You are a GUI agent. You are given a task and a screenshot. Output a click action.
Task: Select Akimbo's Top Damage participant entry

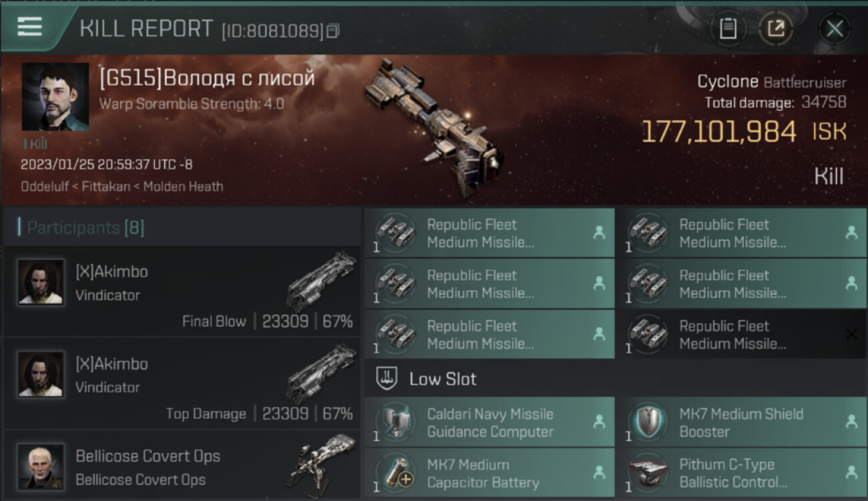(182, 383)
